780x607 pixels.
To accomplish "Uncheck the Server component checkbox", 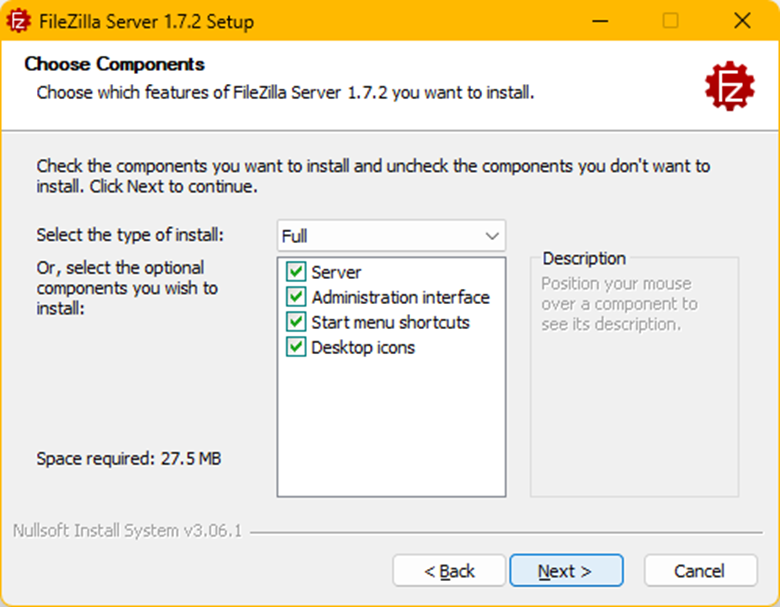I will coord(296,272).
